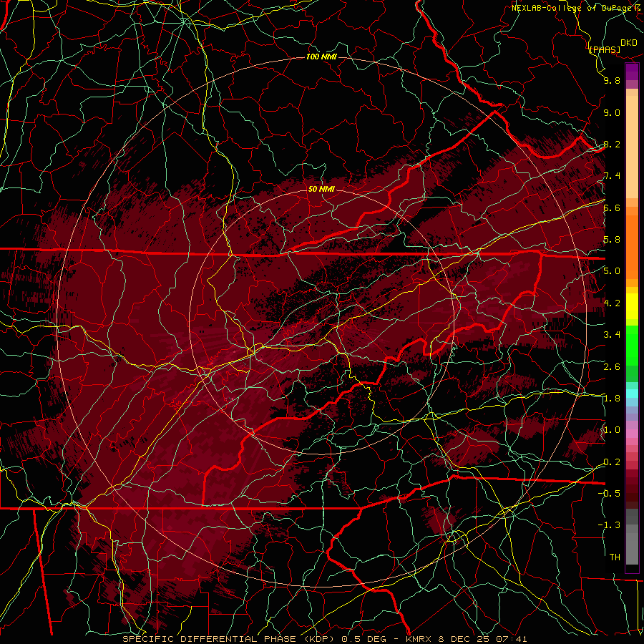This screenshot has height=644, width=644.
Task: Click the "DKD" legend title
Action: (629, 43)
